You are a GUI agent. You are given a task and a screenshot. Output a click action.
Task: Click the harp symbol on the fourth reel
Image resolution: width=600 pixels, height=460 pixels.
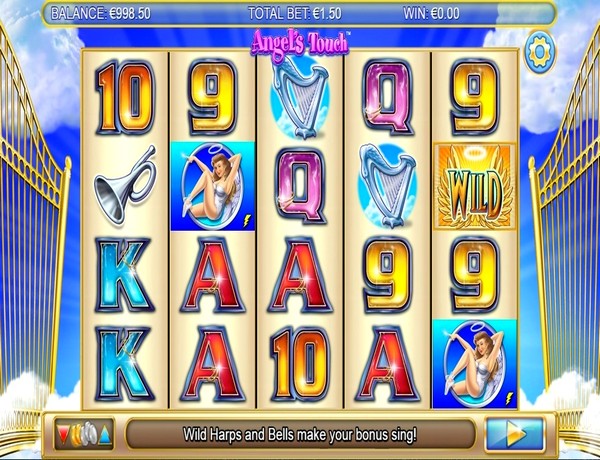(387, 186)
